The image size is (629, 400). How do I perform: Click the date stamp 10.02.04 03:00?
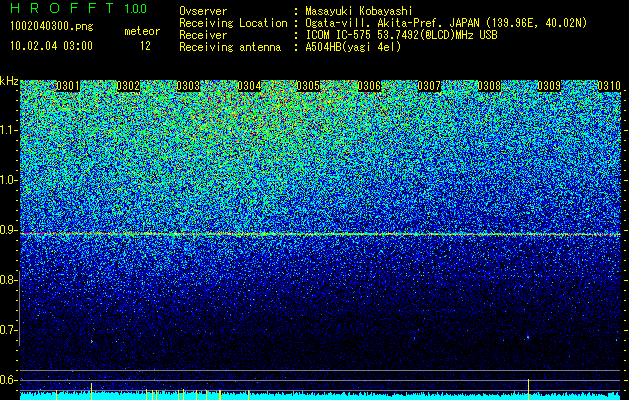[51, 46]
